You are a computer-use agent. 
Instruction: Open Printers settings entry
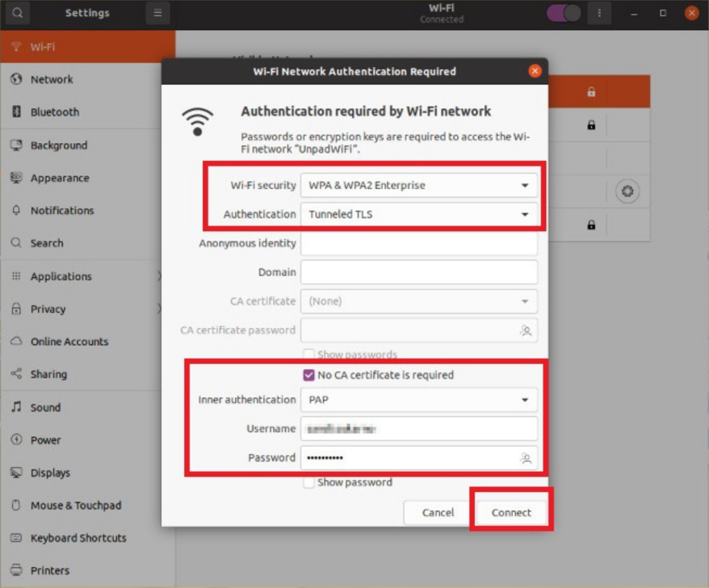click(x=88, y=570)
